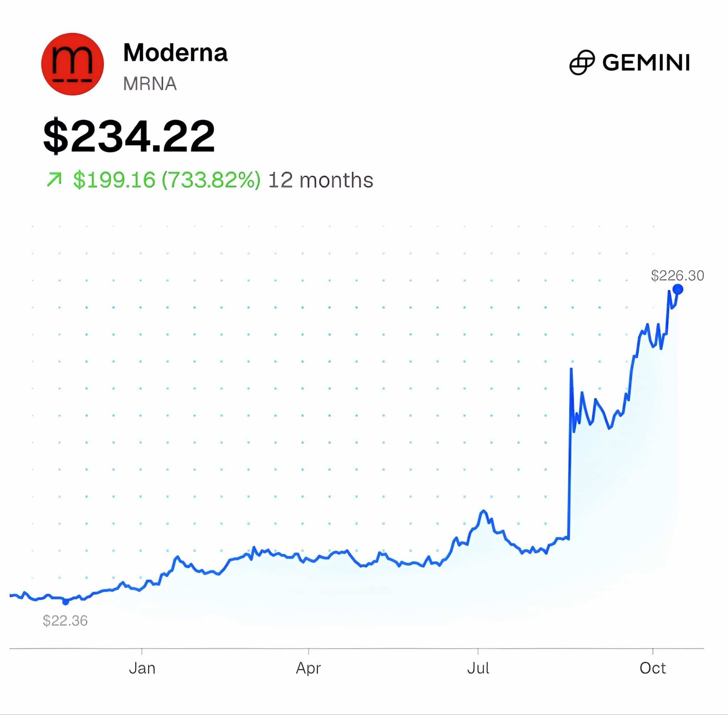Click the Oct axis label
Viewport: 728px width, 715px height.
[653, 668]
